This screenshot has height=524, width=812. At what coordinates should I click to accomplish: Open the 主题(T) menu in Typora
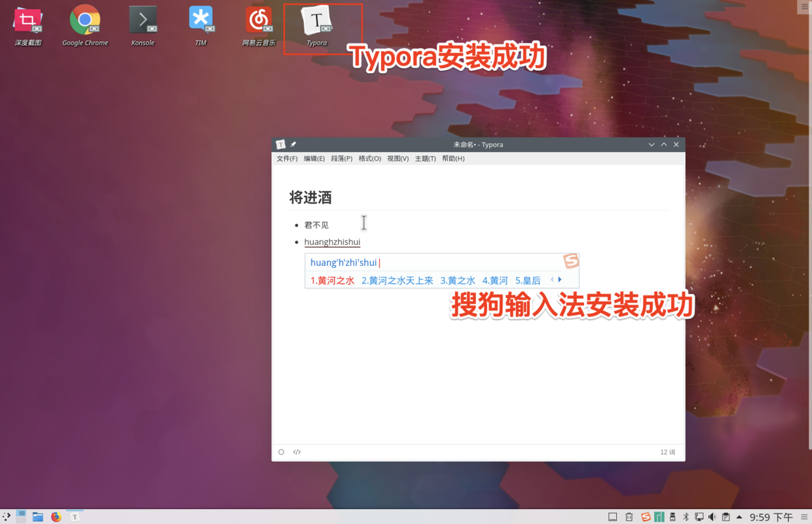tap(426, 159)
